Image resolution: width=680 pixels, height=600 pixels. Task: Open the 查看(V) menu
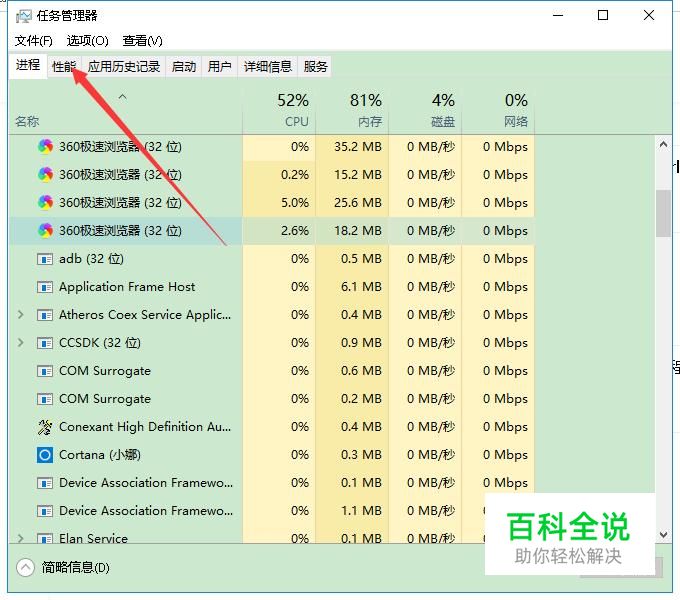coord(142,41)
